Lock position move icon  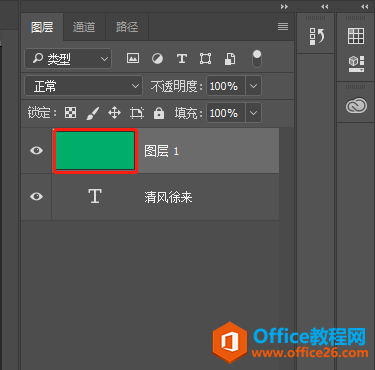coord(114,113)
